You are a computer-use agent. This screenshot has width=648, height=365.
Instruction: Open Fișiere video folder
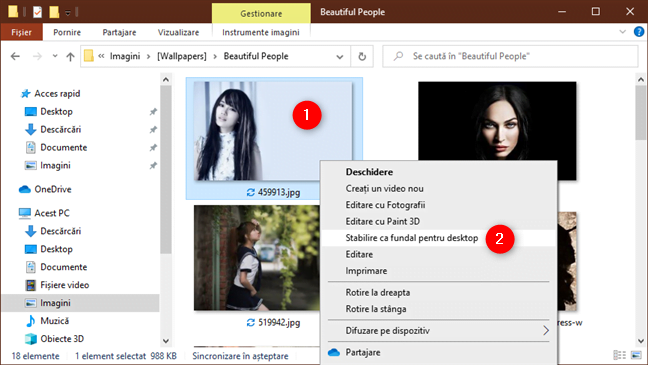point(64,285)
